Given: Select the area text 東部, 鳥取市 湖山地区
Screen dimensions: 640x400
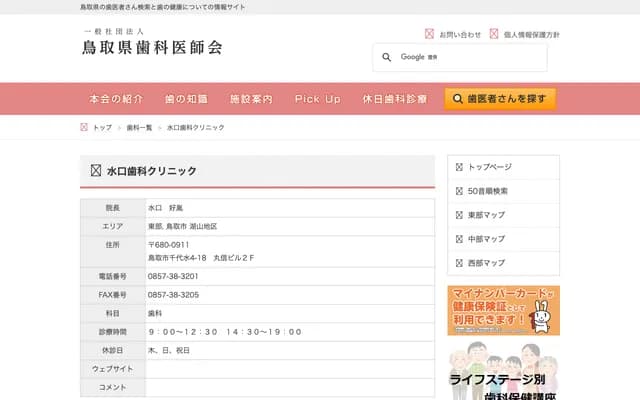Looking at the screenshot, I should (182, 226).
